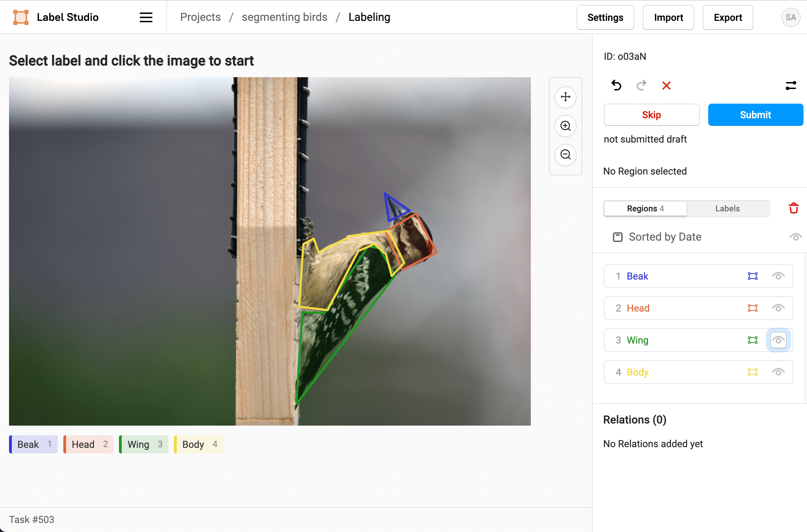Switch to the Labels tab
The image size is (807, 532).
coord(727,208)
